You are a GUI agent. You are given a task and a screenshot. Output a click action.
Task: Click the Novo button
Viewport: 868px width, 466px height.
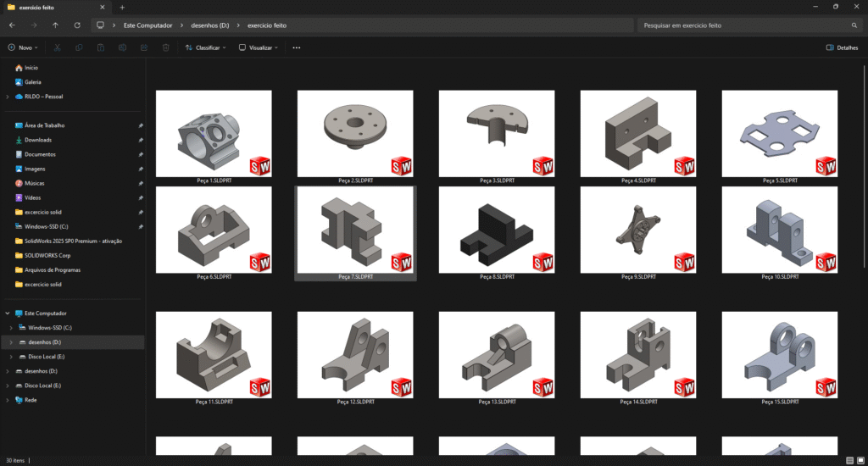pos(24,48)
